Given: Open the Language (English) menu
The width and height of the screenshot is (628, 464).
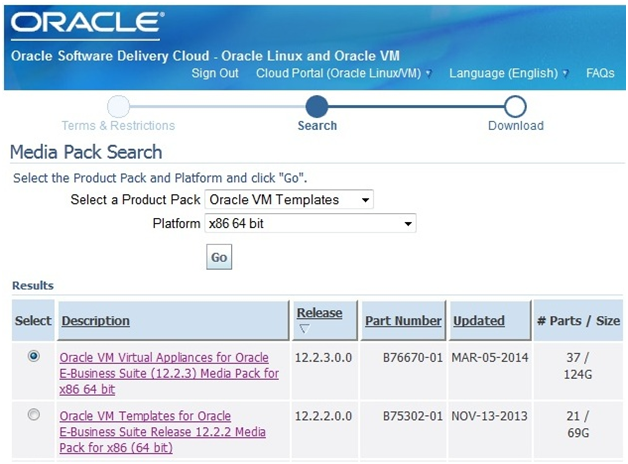Looking at the screenshot, I should [508, 73].
